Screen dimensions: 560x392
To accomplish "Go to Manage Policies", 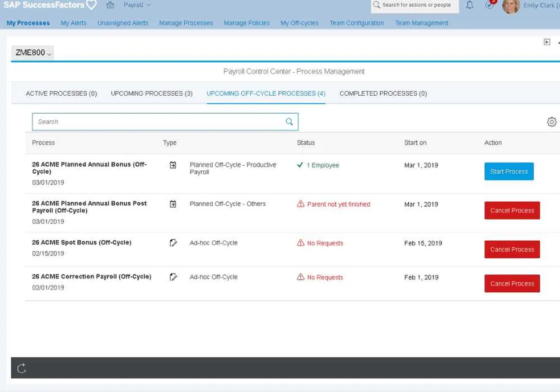I will click(x=247, y=23).
